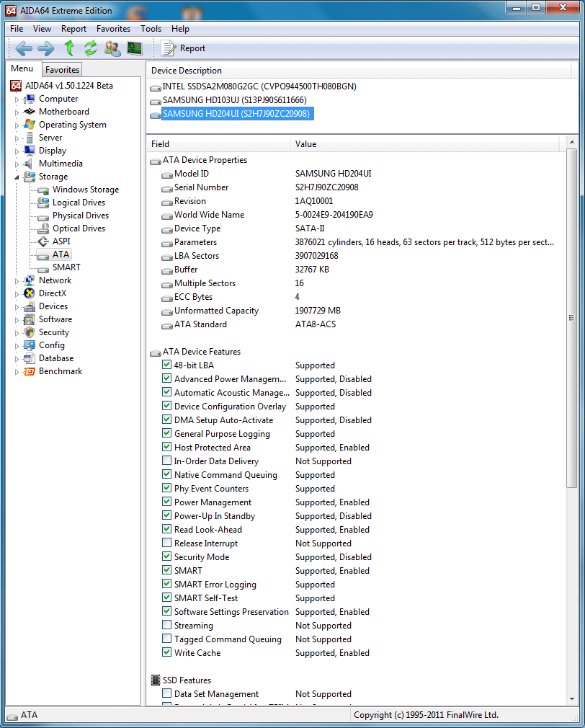
Task: Select the Motherboard tree icon
Action: pyautogui.click(x=30, y=112)
